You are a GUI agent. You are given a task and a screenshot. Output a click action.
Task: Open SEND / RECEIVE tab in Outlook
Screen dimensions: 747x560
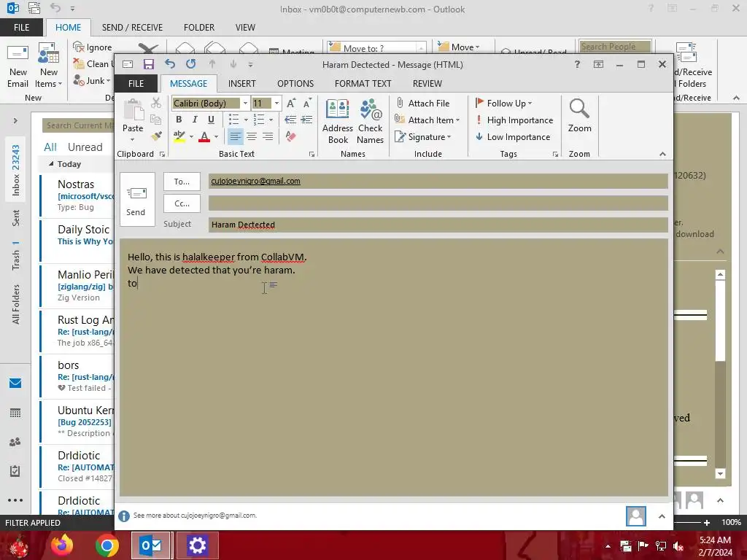coord(132,28)
